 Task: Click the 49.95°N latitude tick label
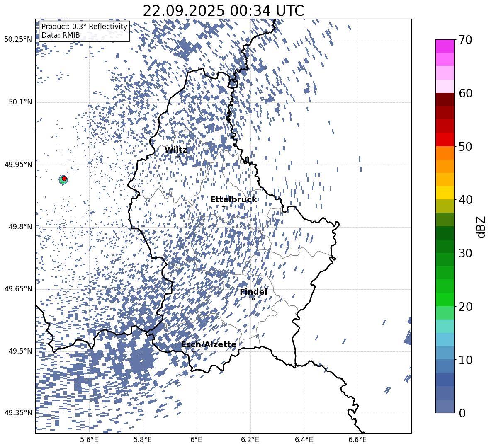click(18, 164)
